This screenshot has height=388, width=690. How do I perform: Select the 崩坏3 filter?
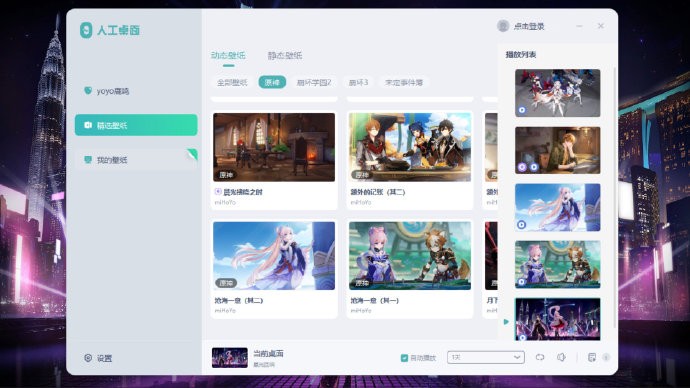[x=358, y=82]
